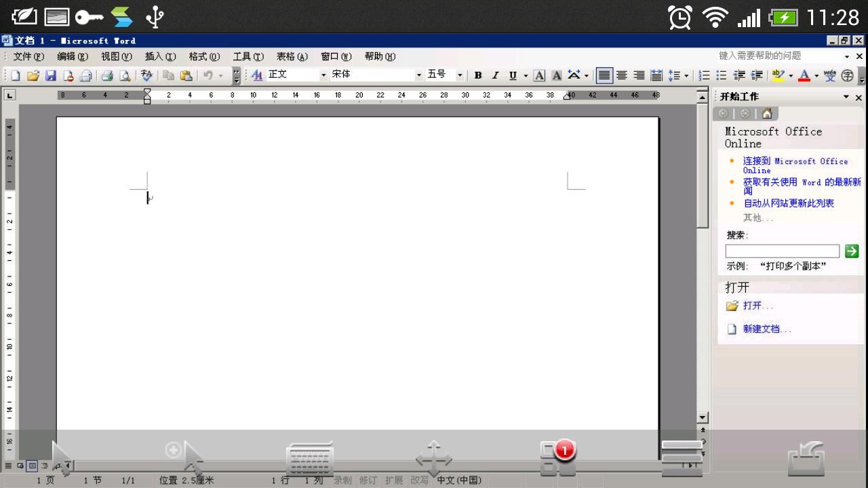Toggle underline formatting
Viewport: 868px width, 488px height.
pyautogui.click(x=513, y=75)
